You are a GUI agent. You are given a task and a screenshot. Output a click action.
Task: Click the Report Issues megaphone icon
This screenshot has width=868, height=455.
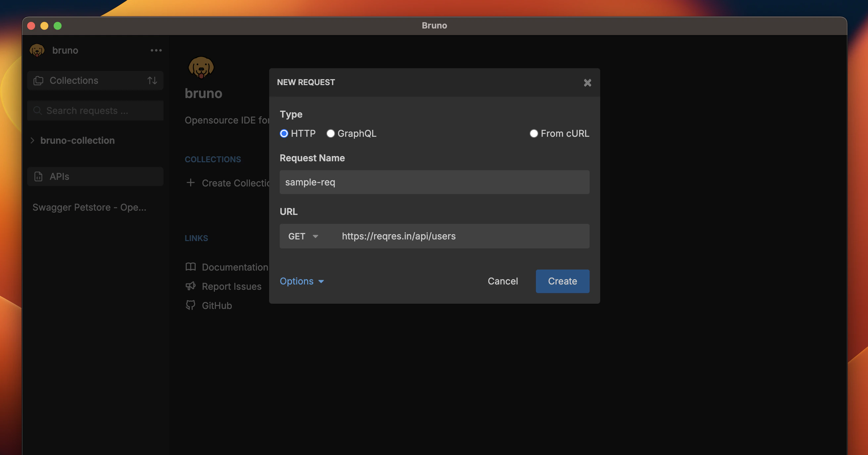[190, 286]
